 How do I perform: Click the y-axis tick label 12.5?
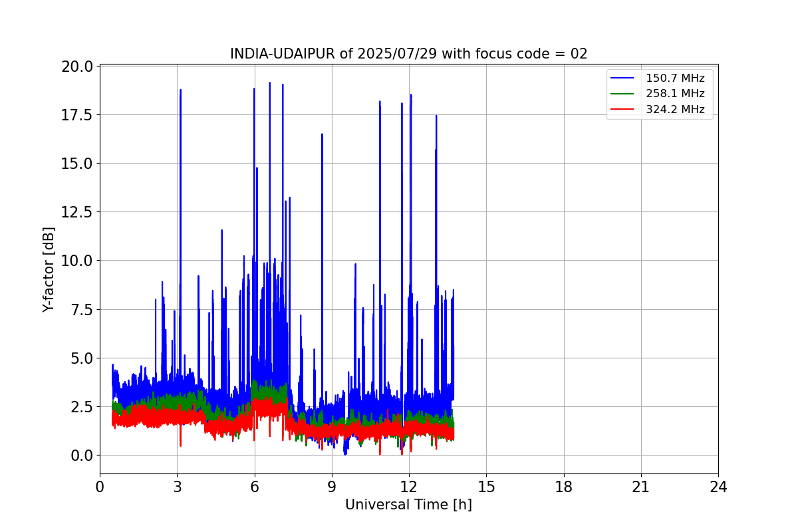click(77, 212)
